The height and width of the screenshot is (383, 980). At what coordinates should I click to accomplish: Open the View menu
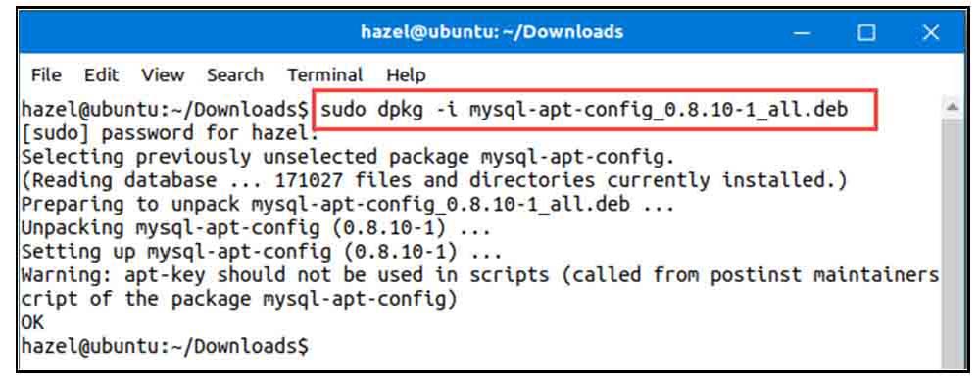[163, 75]
